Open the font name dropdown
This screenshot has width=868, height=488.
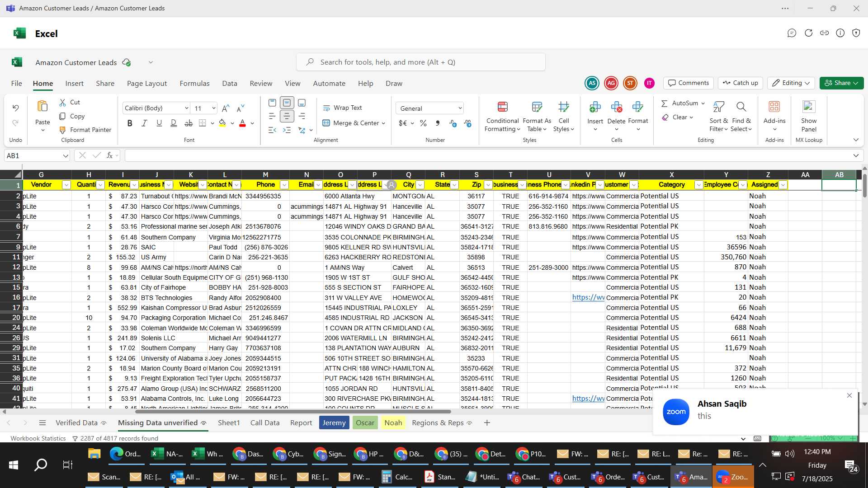[x=186, y=108]
